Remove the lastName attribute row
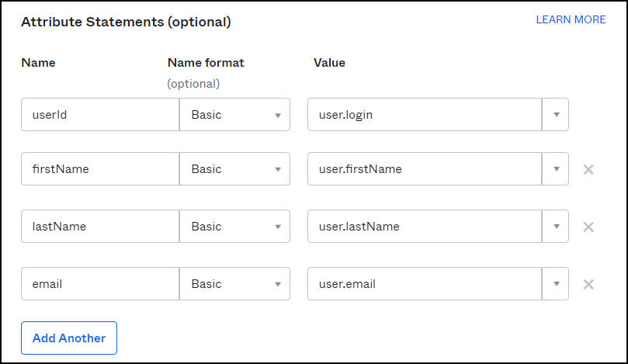The width and height of the screenshot is (628, 364). 588,227
